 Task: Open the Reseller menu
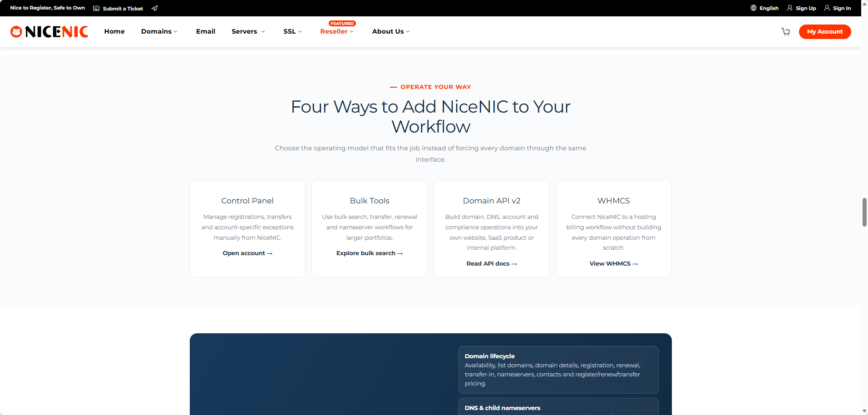click(334, 31)
